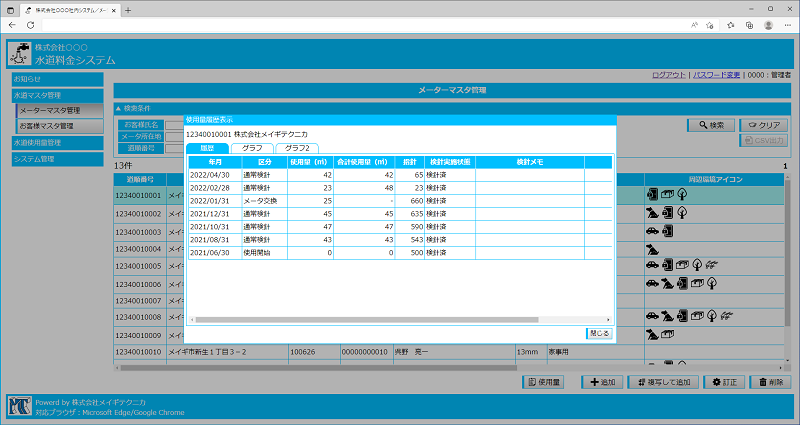Click the water system faucet logo

coord(19,54)
